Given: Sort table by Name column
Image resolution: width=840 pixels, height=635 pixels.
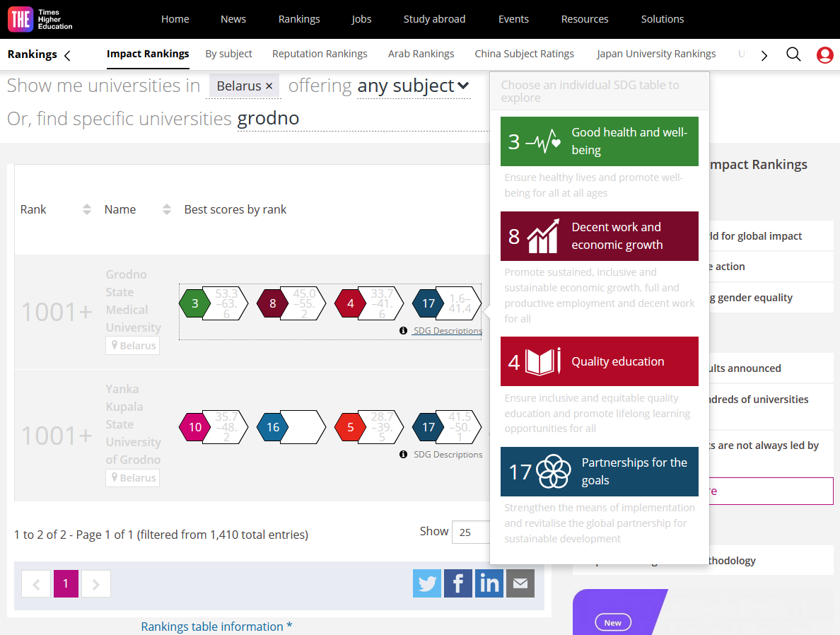Looking at the screenshot, I should click(167, 209).
